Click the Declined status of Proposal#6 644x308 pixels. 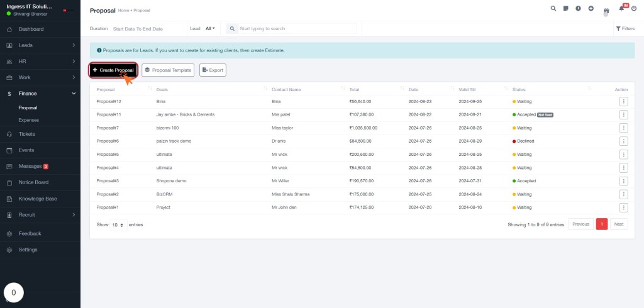pyautogui.click(x=523, y=141)
